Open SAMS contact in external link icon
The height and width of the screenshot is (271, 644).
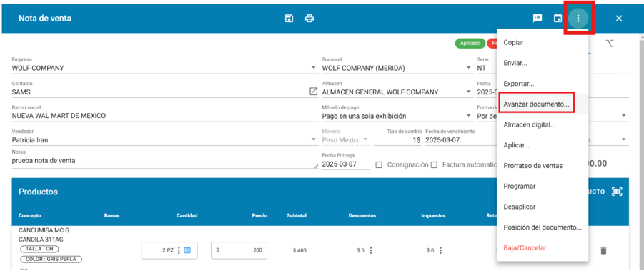pyautogui.click(x=313, y=92)
